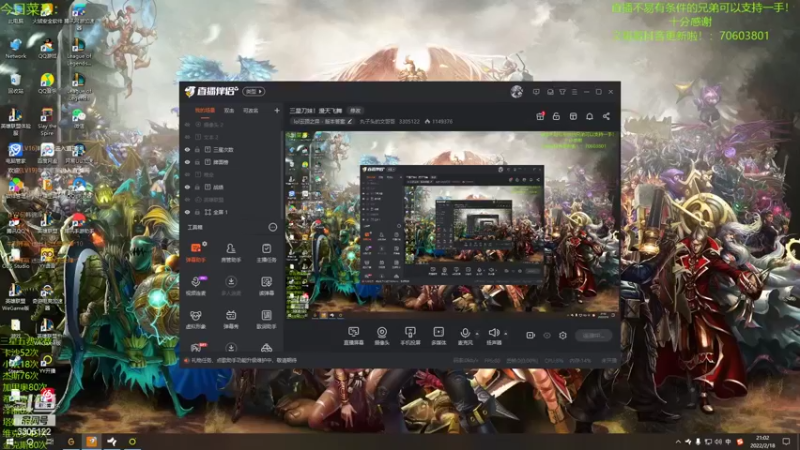Toggle lock on the 三星次数 source
Viewport: 800px width, 450px height.
[197, 149]
